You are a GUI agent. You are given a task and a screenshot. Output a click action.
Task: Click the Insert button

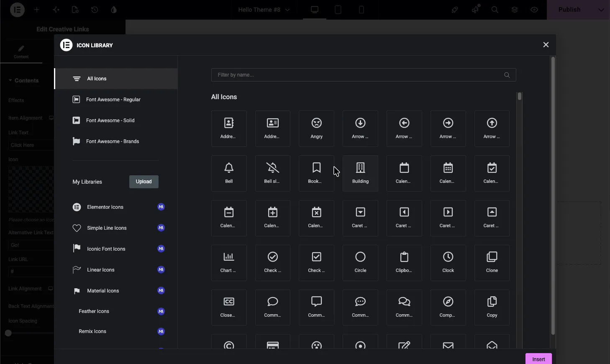click(538, 359)
